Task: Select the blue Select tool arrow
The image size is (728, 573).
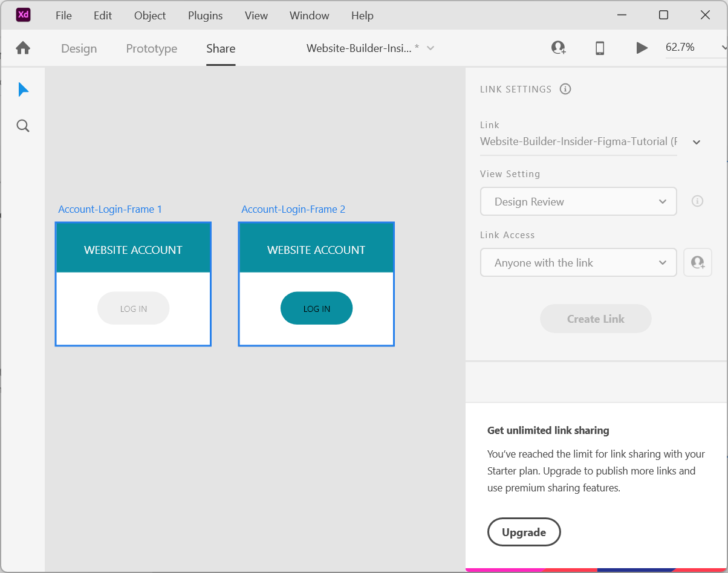Action: 23,90
